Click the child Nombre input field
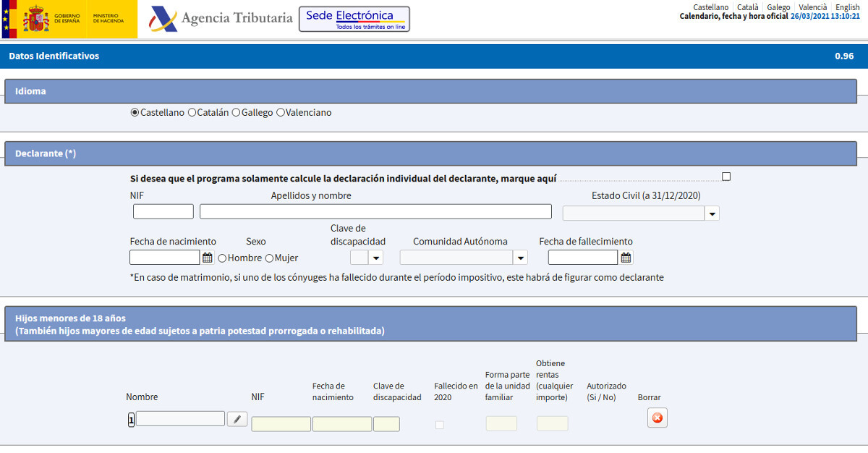The width and height of the screenshot is (868, 453). [180, 419]
